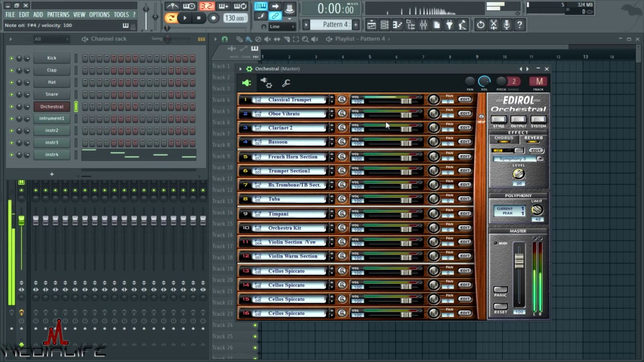This screenshot has height=362, width=644.
Task: Click EDIT button for Classical Trumpet part
Action: tap(464, 100)
